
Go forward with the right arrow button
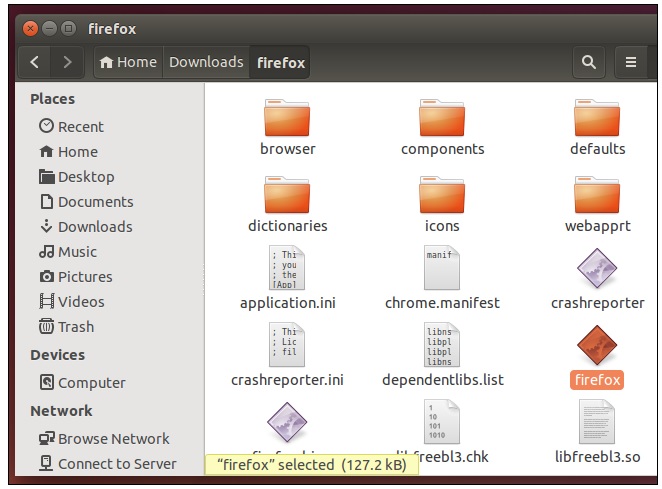pos(67,62)
